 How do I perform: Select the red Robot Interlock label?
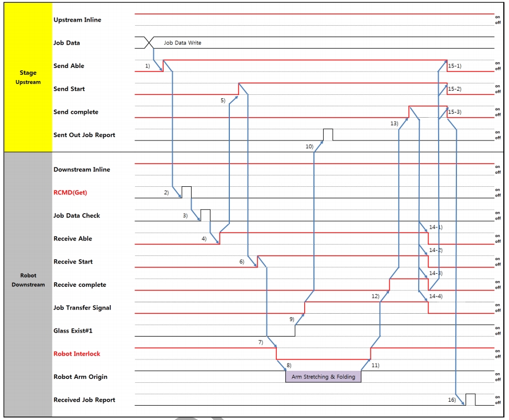click(x=77, y=354)
